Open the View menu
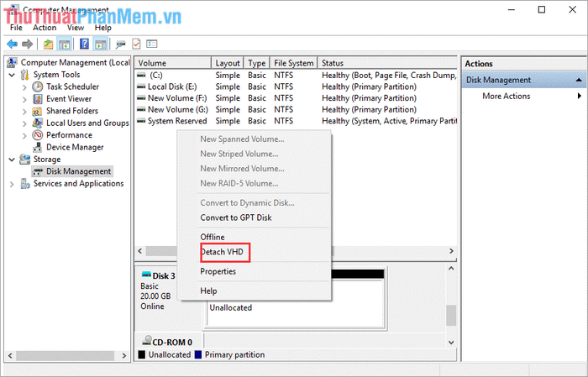The width and height of the screenshot is (588, 377). tap(76, 28)
